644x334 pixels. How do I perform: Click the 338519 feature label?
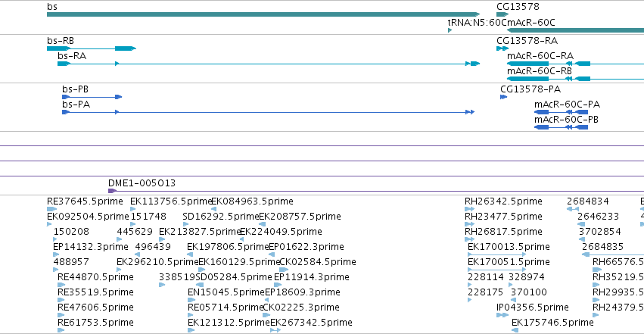pos(176,277)
